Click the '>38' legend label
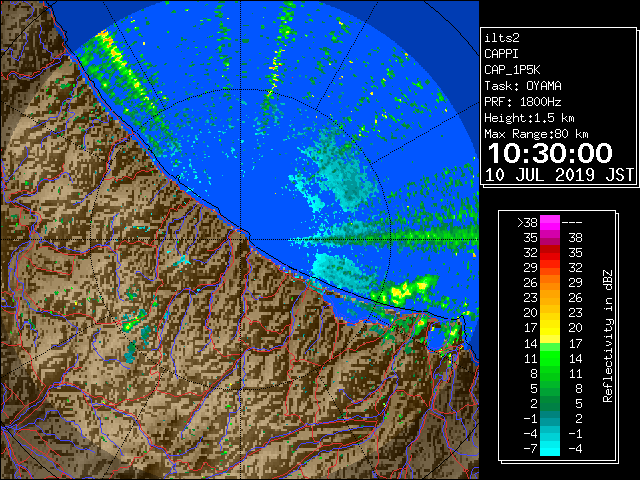The image size is (640, 480). (x=527, y=223)
